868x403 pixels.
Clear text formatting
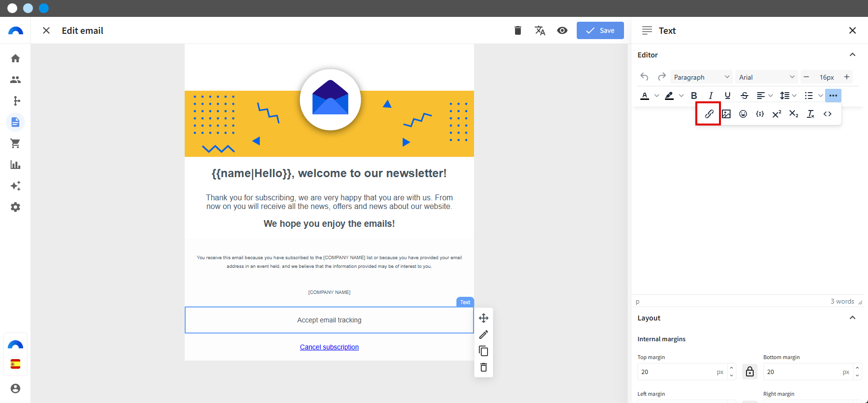tap(811, 114)
